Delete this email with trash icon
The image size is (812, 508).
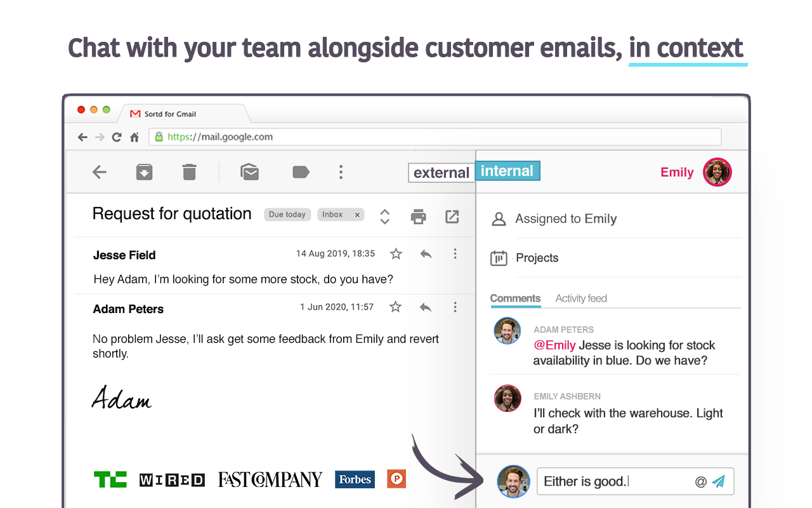point(189,172)
